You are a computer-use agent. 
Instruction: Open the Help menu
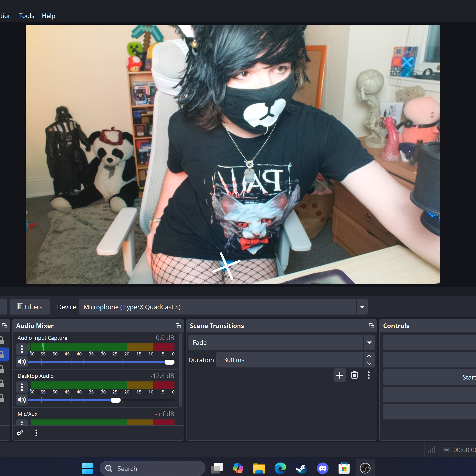coord(49,16)
